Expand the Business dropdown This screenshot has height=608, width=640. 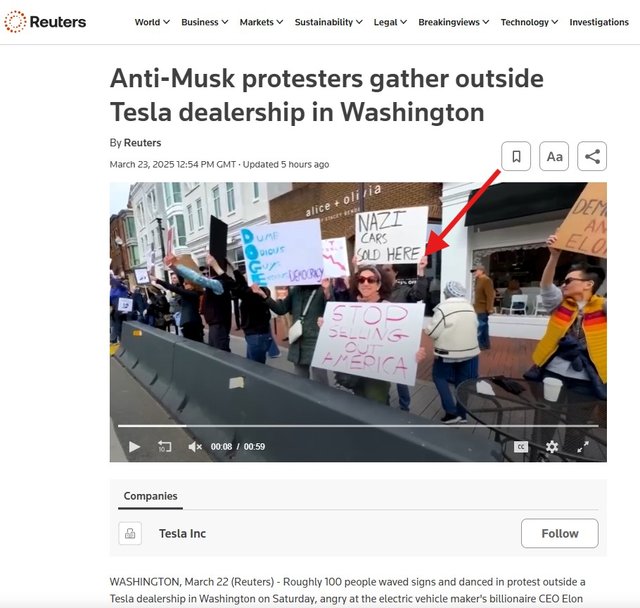click(205, 22)
